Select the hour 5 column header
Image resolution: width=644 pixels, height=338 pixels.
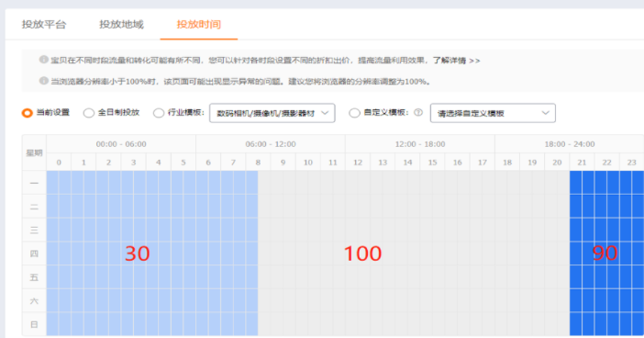183,163
